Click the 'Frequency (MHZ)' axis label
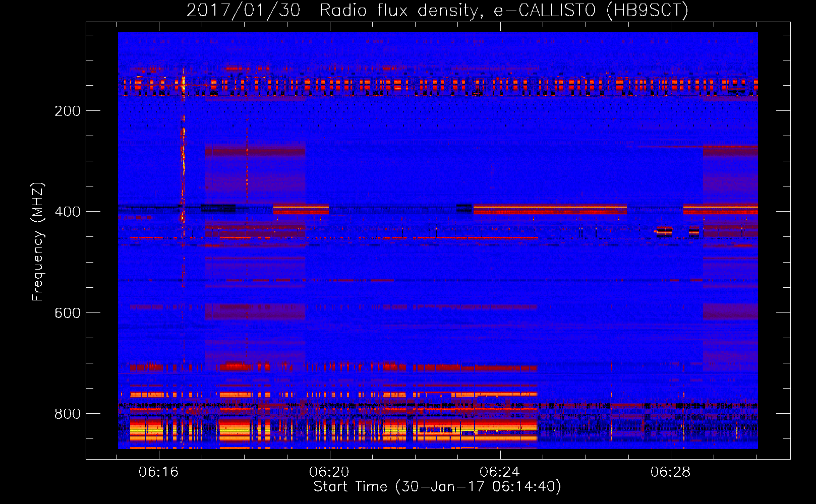Viewport: 816px width, 504px height. coord(38,242)
